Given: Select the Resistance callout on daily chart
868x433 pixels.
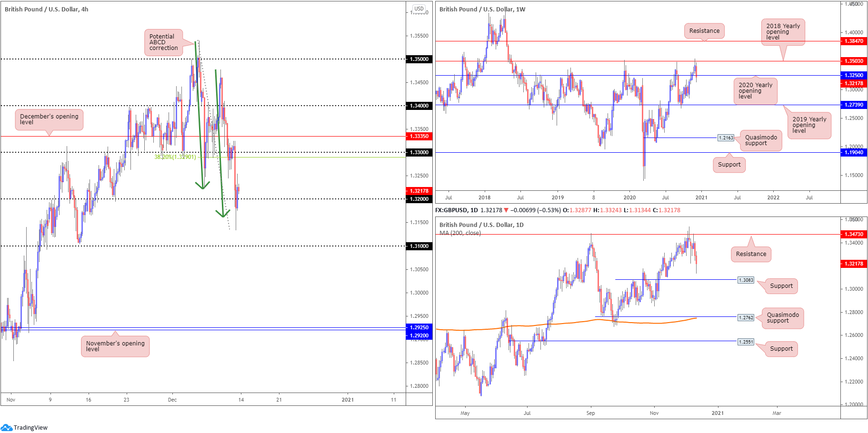Looking at the screenshot, I should click(751, 254).
